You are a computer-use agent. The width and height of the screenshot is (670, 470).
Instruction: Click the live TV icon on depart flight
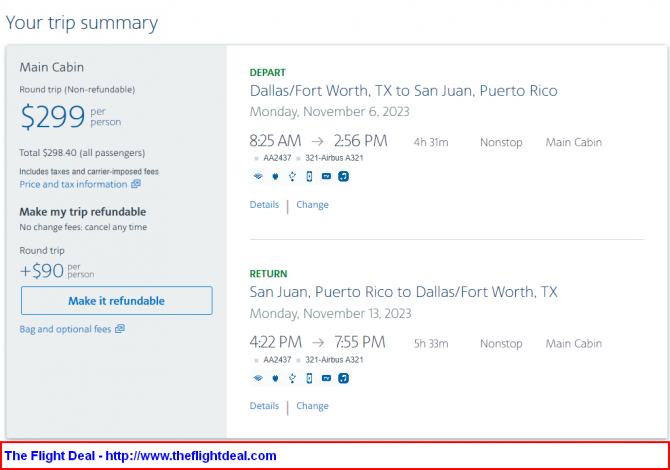coord(326,176)
